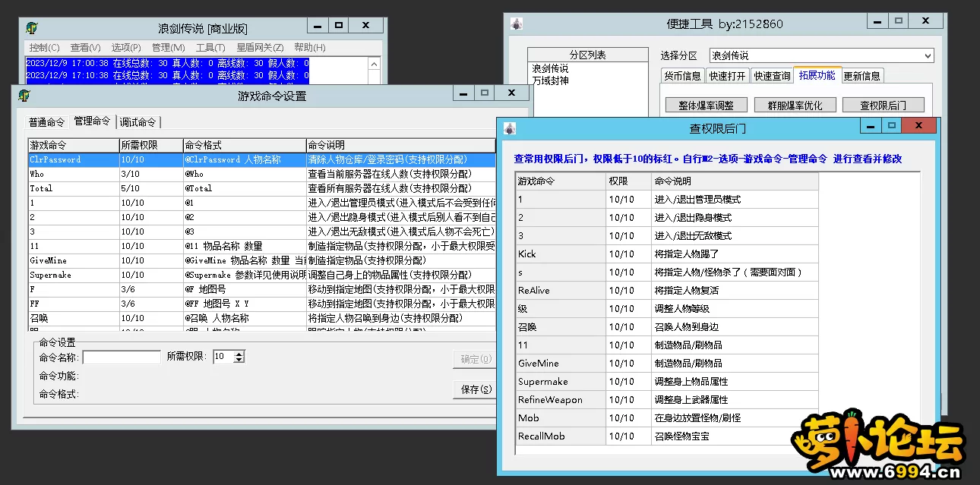The width and height of the screenshot is (980, 485).
Task: Click the 群服爆率优化 button
Action: click(795, 106)
